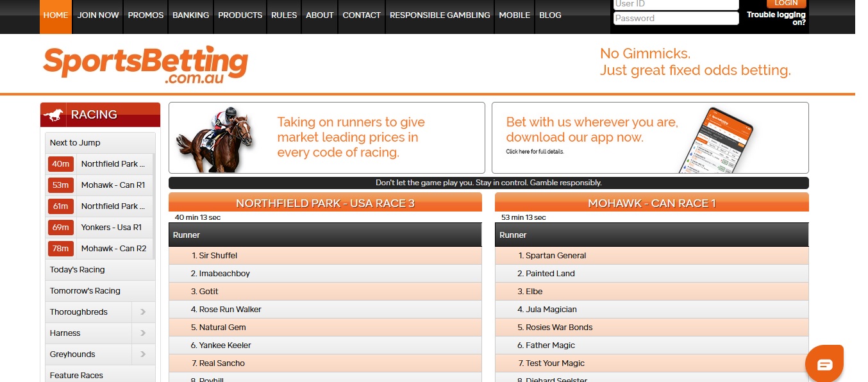Screen dimensions: 868x382
Task: Focus the Password field
Action: [x=676, y=18]
